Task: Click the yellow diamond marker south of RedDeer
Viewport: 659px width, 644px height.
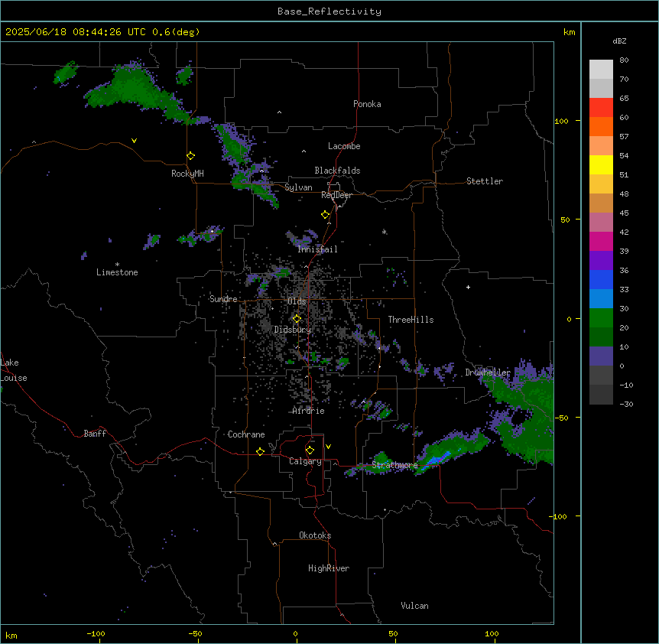Action: tap(325, 214)
